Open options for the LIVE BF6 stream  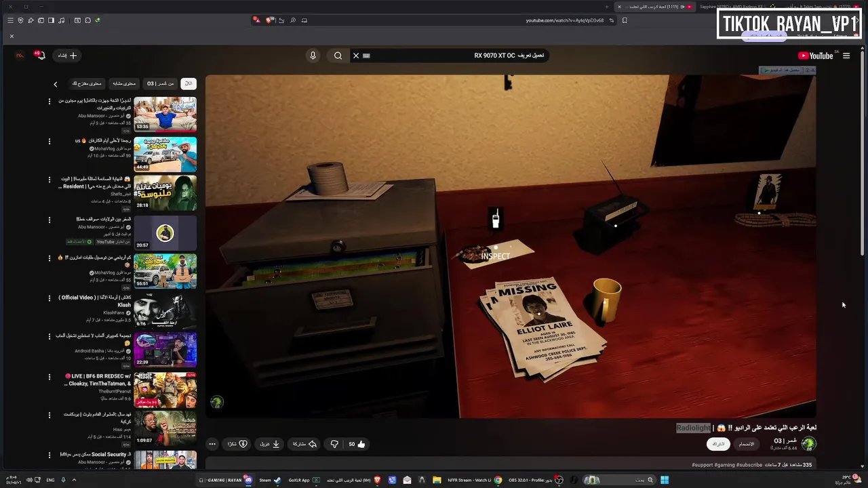[49, 377]
